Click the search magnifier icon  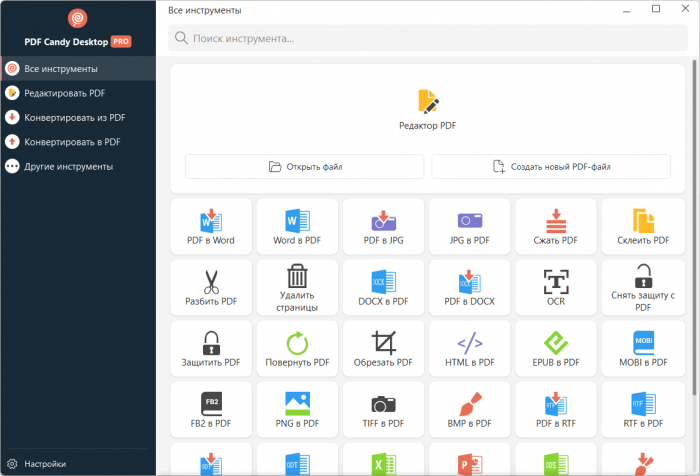coord(181,38)
